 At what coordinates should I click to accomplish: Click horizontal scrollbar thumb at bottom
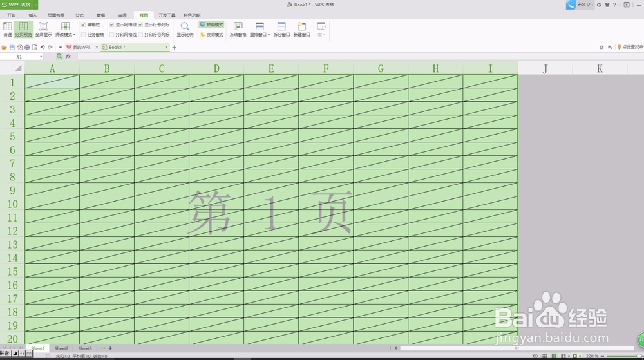[516, 348]
